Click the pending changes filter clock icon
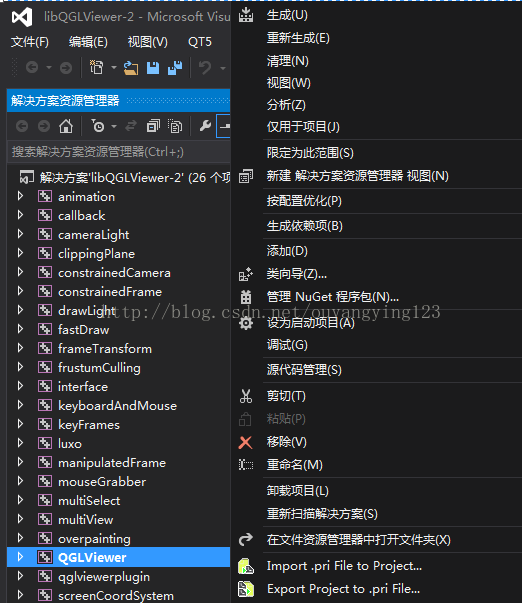 pos(98,125)
